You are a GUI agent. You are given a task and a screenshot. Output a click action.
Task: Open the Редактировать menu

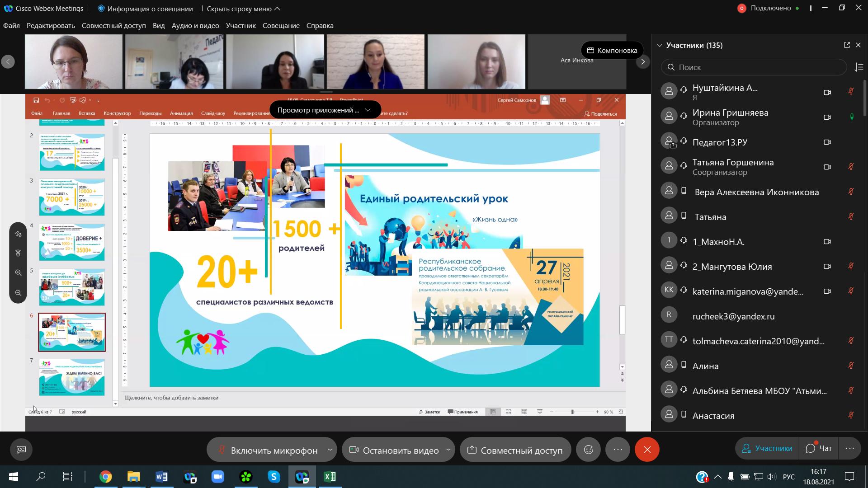[x=51, y=26]
